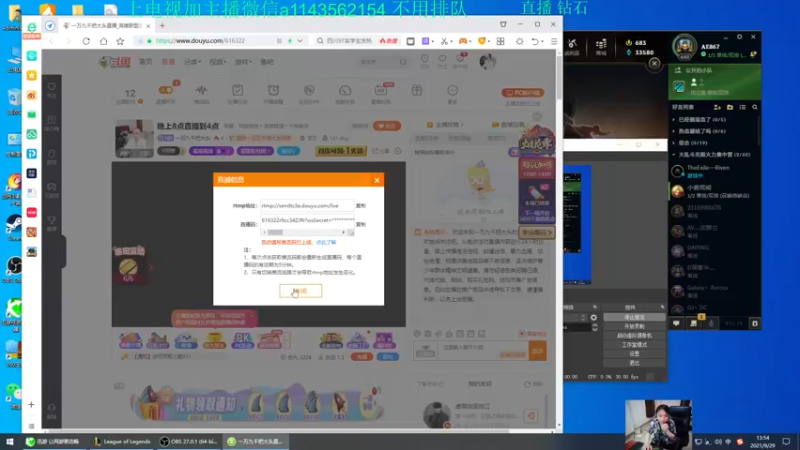Open the 鱼吧 nav item

click(x=267, y=62)
